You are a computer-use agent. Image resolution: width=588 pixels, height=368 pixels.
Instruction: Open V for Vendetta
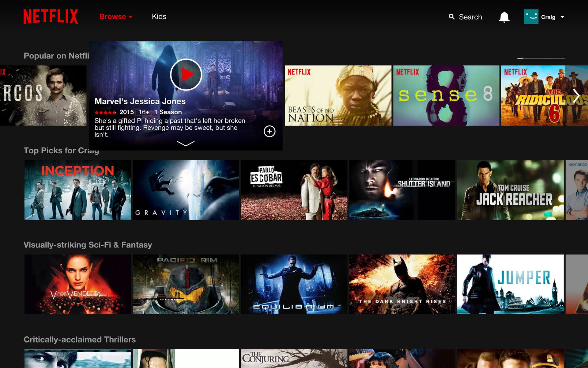78,284
